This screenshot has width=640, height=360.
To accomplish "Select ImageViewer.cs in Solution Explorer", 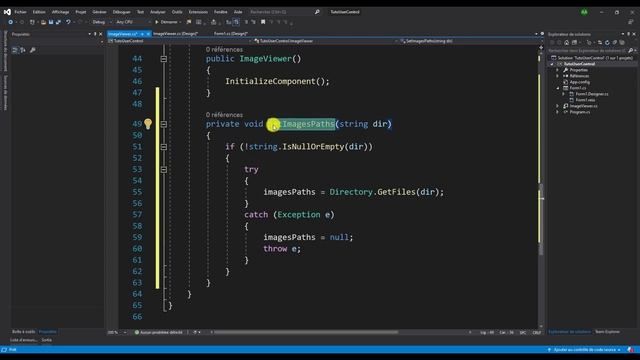I will [583, 106].
